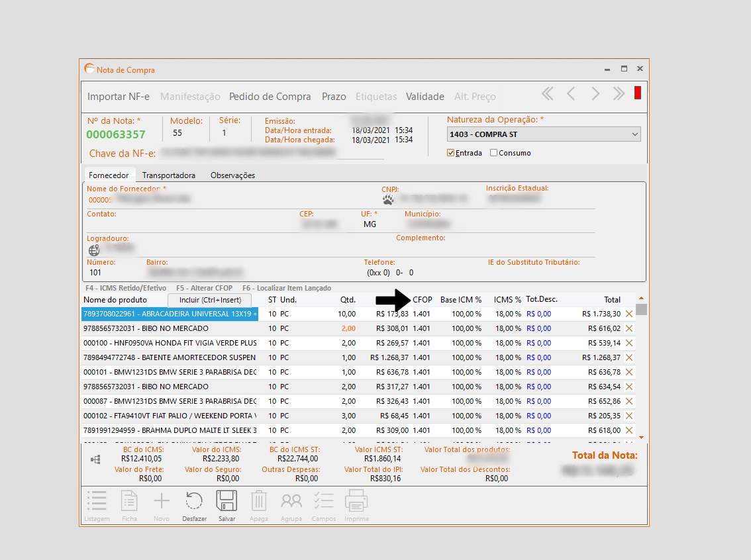Open the Natureza da Operação dropdown
Viewport: 751px width, 560px height.
click(x=635, y=134)
